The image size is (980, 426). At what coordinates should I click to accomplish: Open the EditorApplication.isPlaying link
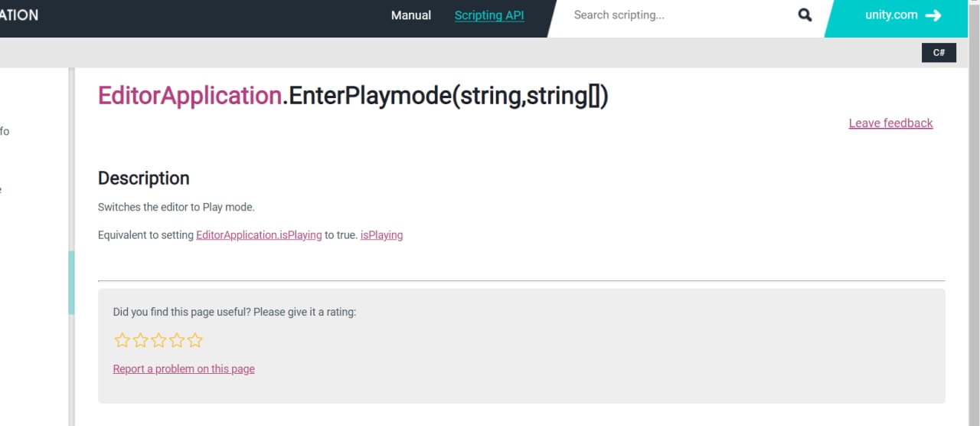pyautogui.click(x=259, y=235)
